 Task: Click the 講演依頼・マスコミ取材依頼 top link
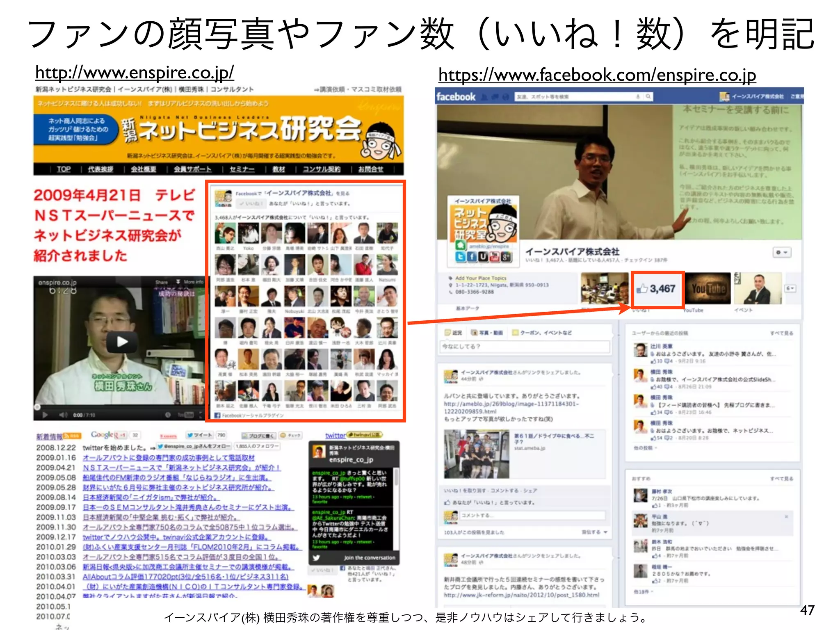[x=358, y=89]
